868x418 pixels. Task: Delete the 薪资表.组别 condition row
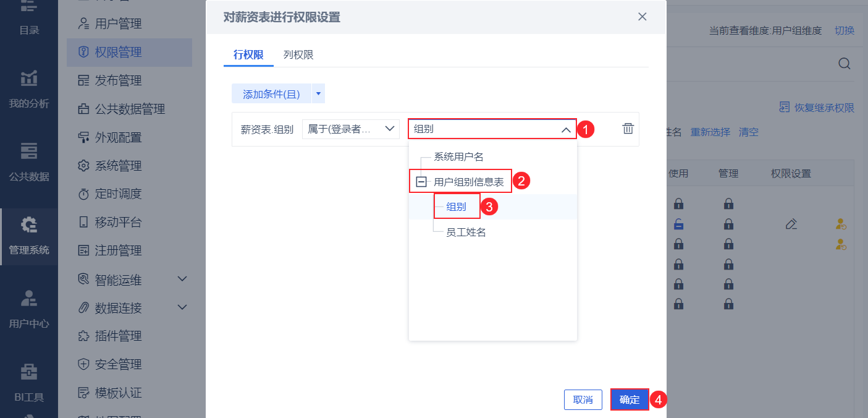click(628, 129)
